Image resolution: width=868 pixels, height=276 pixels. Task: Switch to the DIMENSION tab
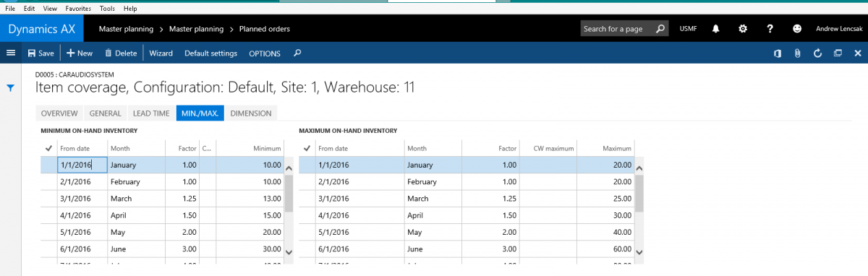pyautogui.click(x=251, y=113)
